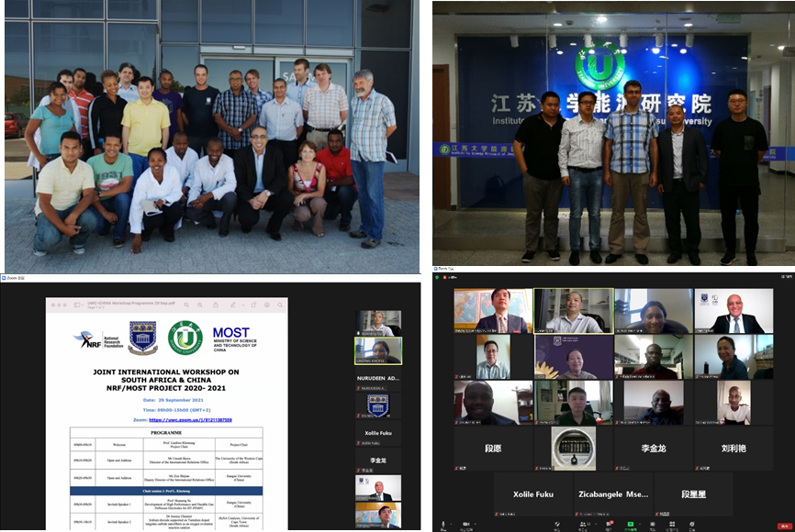795x532 pixels.
Task: Click the search magnifier in PDF viewer toolbar
Action: [x=280, y=305]
